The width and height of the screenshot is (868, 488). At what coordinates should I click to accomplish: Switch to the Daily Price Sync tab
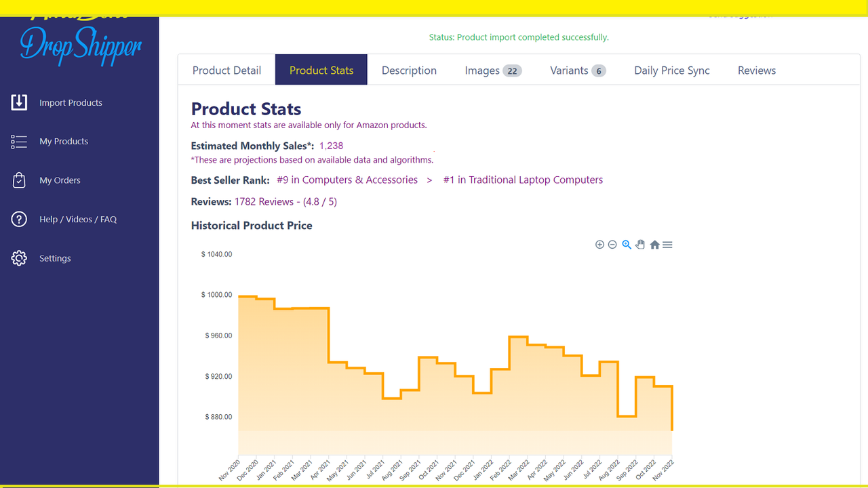671,70
